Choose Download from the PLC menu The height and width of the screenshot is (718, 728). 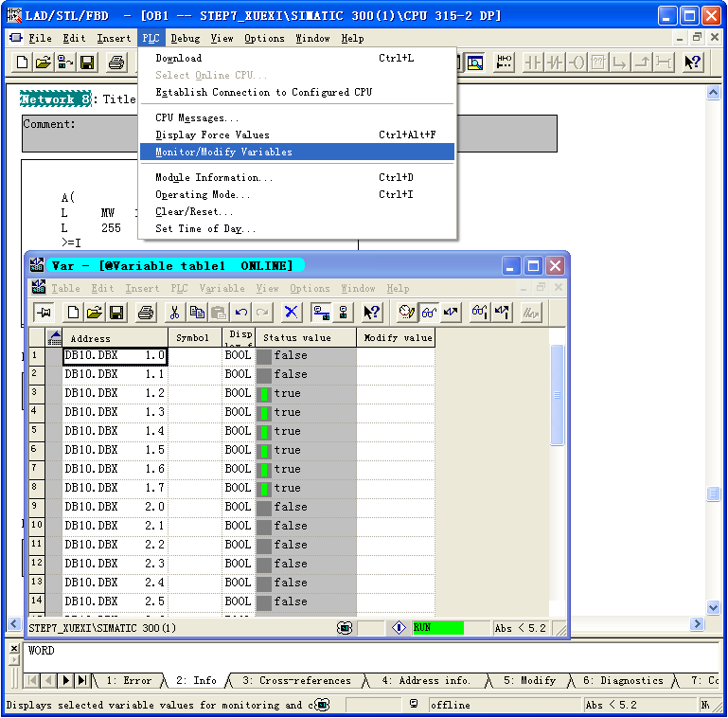(297, 58)
